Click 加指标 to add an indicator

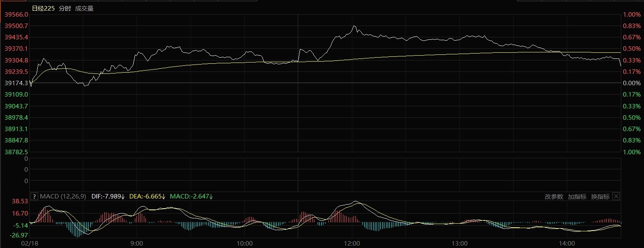pyautogui.click(x=577, y=197)
